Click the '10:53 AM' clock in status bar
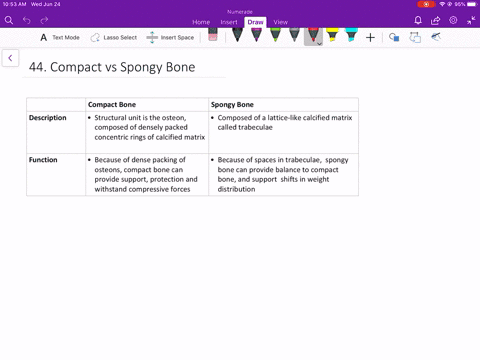480x360 pixels. pyautogui.click(x=14, y=4)
